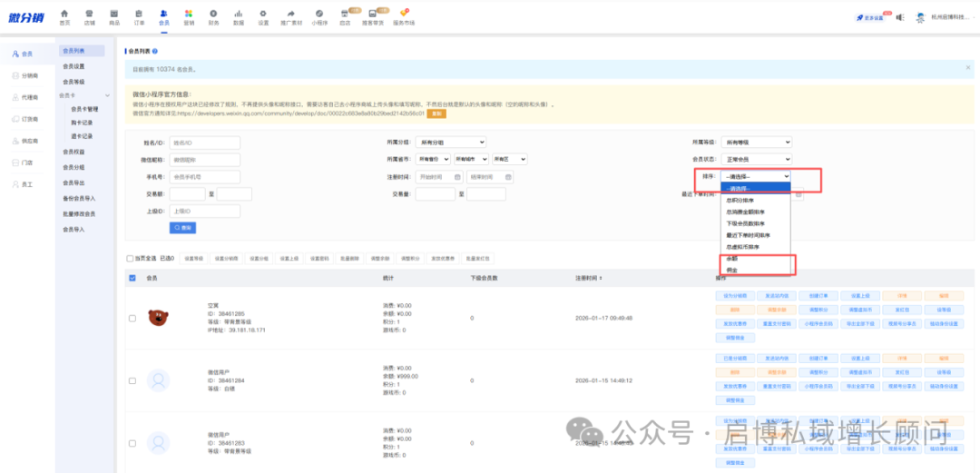Screen dimensions: 980x473
Task: Choose 总积分排序 from the sort list
Action: [x=742, y=200]
